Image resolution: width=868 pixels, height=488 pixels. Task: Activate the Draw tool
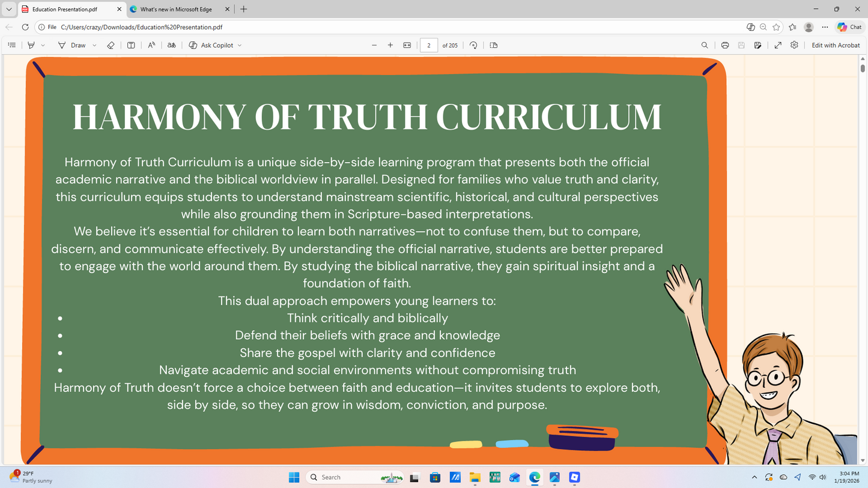coord(72,45)
